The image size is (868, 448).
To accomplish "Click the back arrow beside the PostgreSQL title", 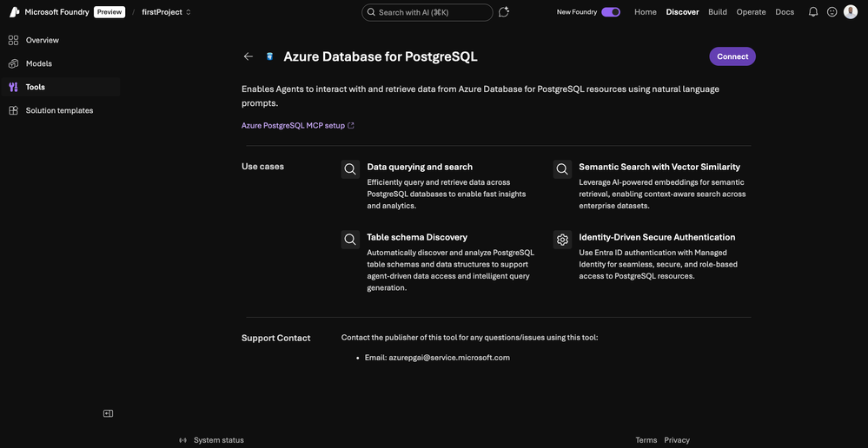I will [x=248, y=56].
